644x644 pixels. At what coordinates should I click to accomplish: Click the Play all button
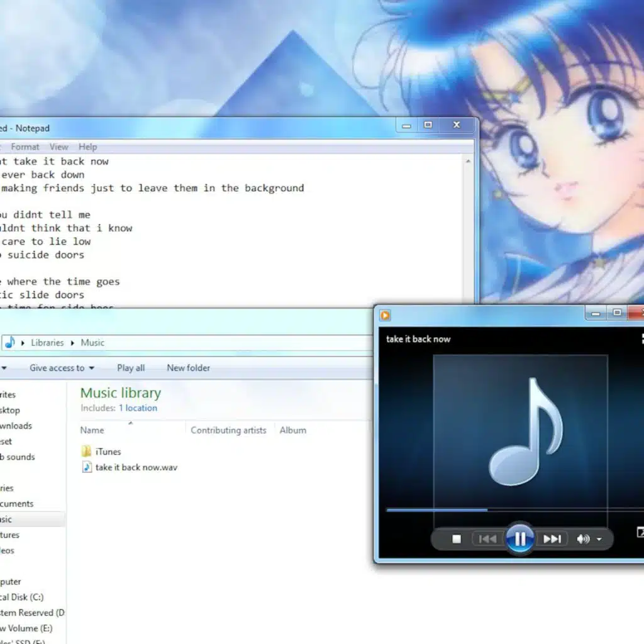click(x=131, y=368)
